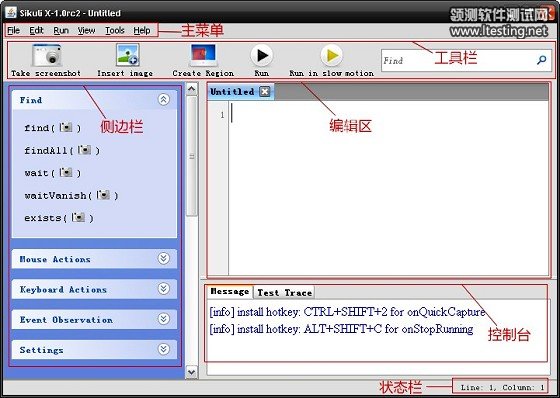Click camera placeholder in waitVanish() command
The width and height of the screenshot is (560, 398).
pos(103,195)
